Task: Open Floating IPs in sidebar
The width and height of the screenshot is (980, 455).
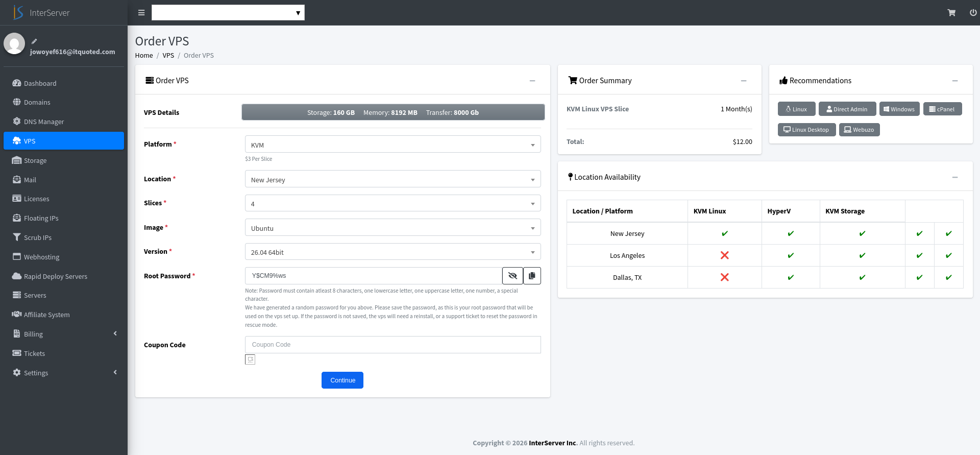Action: pyautogui.click(x=64, y=218)
